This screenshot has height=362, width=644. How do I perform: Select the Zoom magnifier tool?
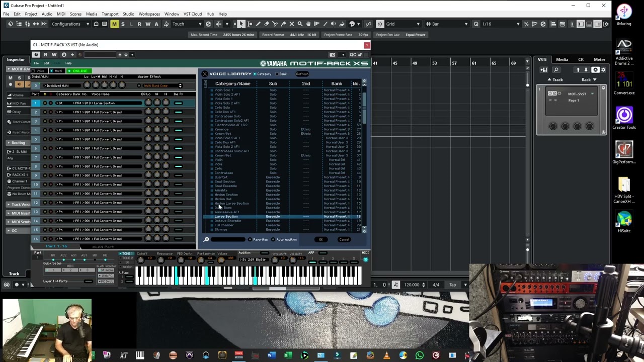click(300, 24)
